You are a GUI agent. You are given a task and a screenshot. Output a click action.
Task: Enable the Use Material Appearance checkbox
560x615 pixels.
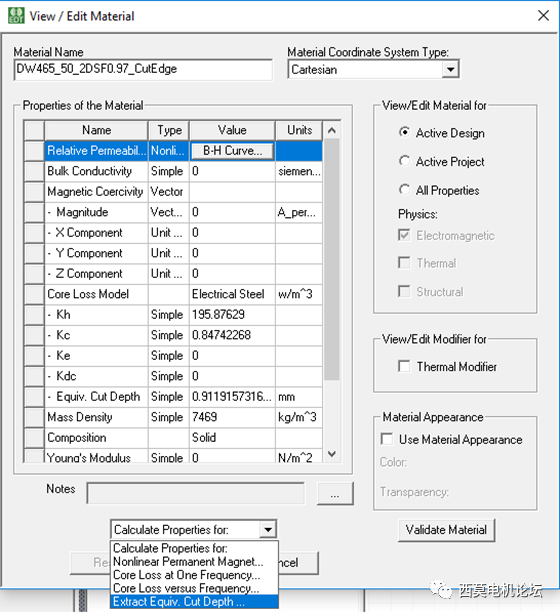click(387, 439)
